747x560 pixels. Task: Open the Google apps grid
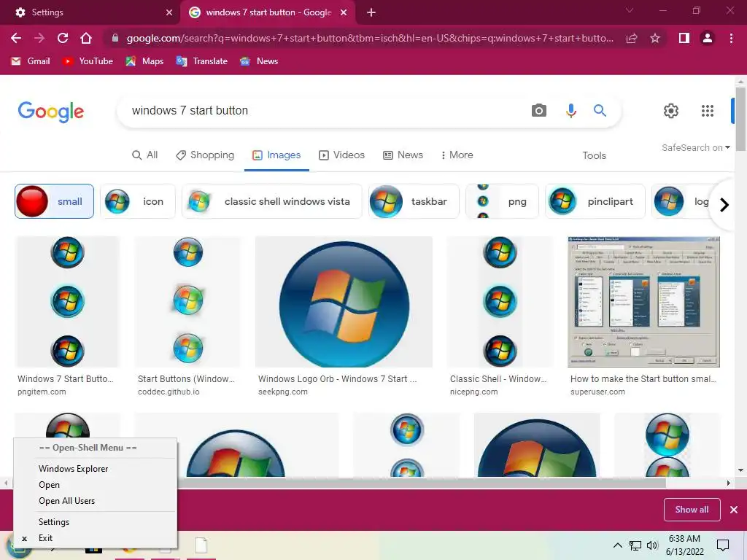pyautogui.click(x=708, y=111)
